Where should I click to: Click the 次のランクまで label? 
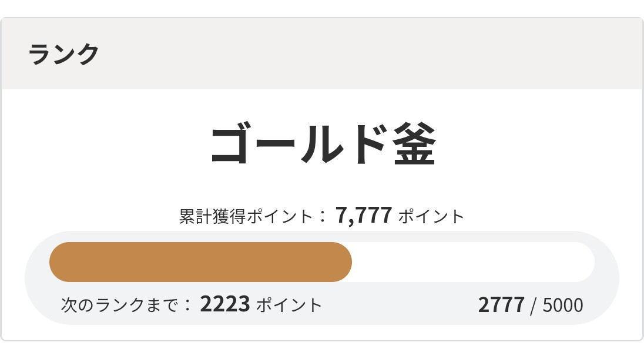[122, 305]
